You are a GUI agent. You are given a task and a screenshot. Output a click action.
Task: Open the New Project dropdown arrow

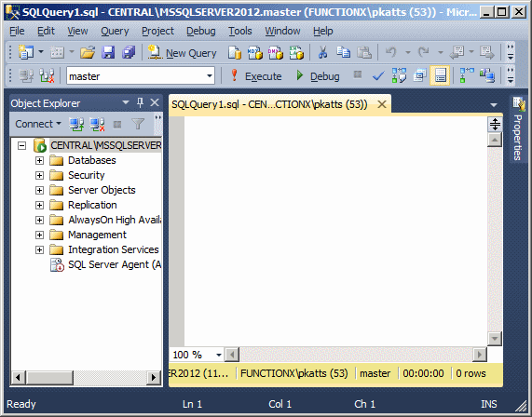coord(41,52)
